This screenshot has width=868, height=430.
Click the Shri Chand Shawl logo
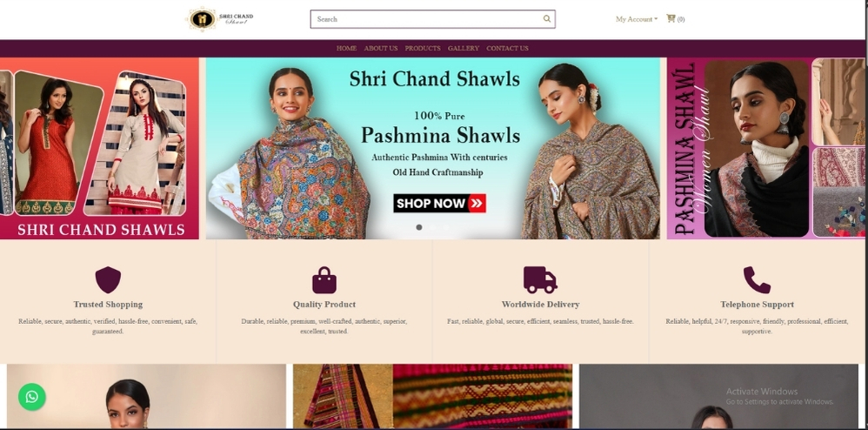220,19
